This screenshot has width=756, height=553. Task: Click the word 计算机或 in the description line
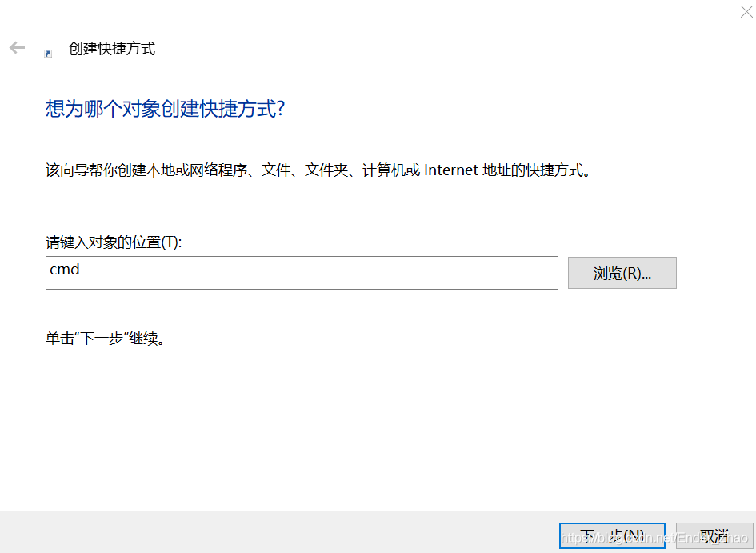coord(390,170)
